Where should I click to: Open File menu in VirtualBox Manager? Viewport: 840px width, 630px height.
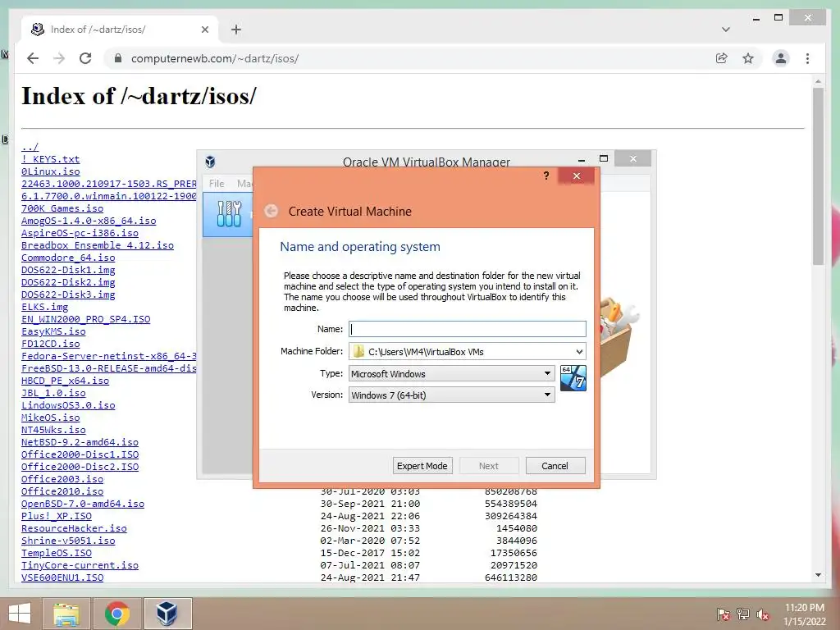point(217,183)
